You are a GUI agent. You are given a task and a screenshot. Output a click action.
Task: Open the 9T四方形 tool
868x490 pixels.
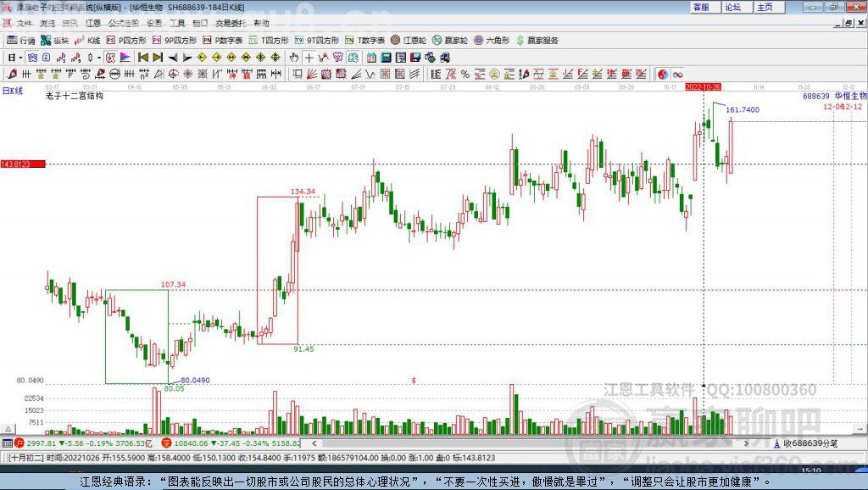317,41
